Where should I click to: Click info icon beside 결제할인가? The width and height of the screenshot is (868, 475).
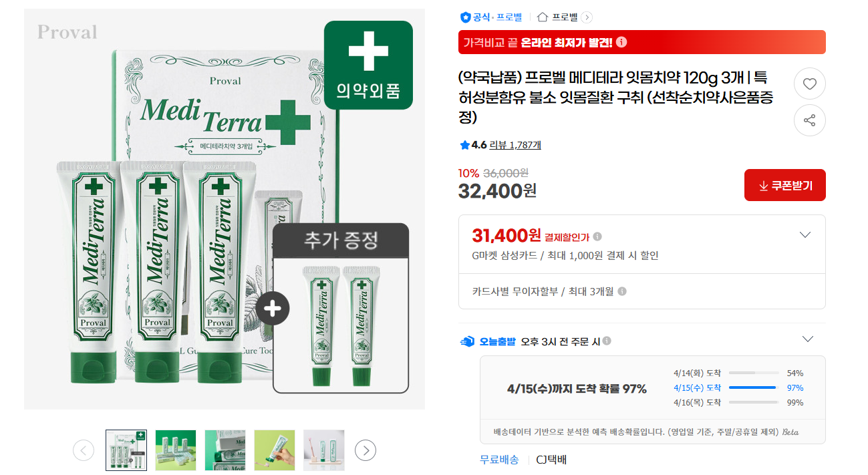tap(597, 236)
